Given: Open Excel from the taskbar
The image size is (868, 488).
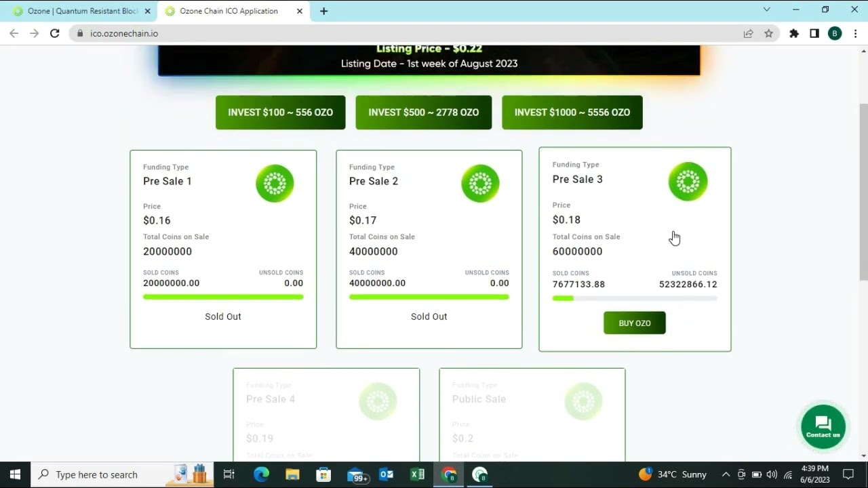Looking at the screenshot, I should (417, 474).
